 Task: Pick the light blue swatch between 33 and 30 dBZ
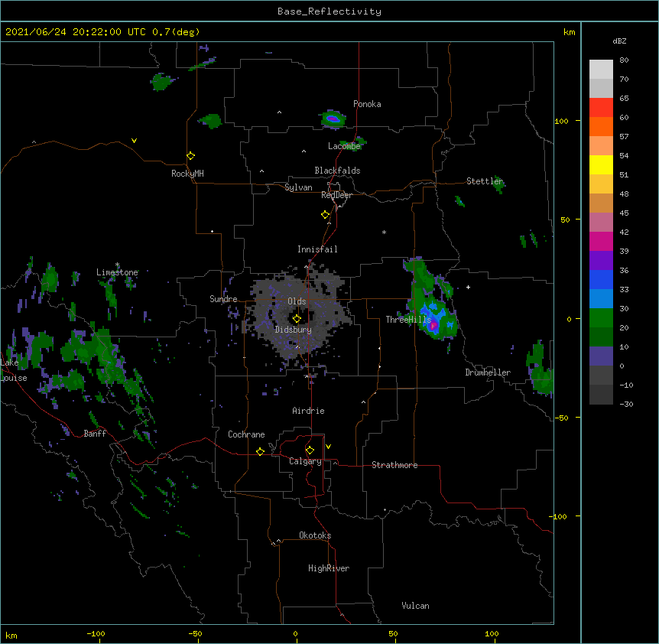(601, 298)
